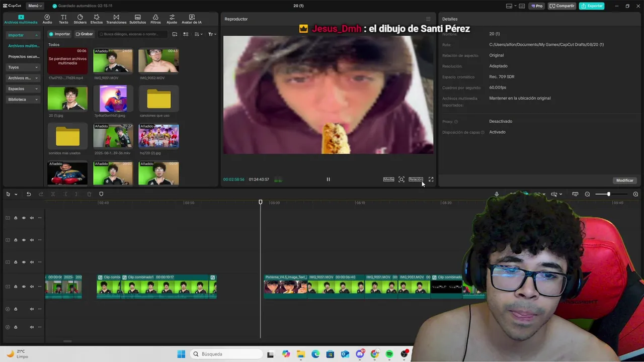Open the Filtros tab
The image size is (644, 362).
coord(155,20)
